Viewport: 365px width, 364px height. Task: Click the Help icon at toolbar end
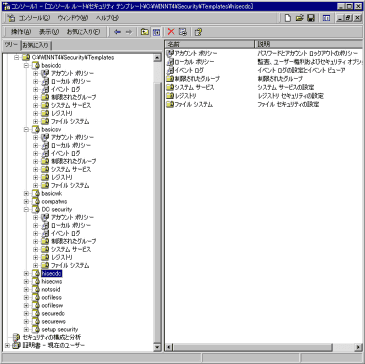coord(198,32)
